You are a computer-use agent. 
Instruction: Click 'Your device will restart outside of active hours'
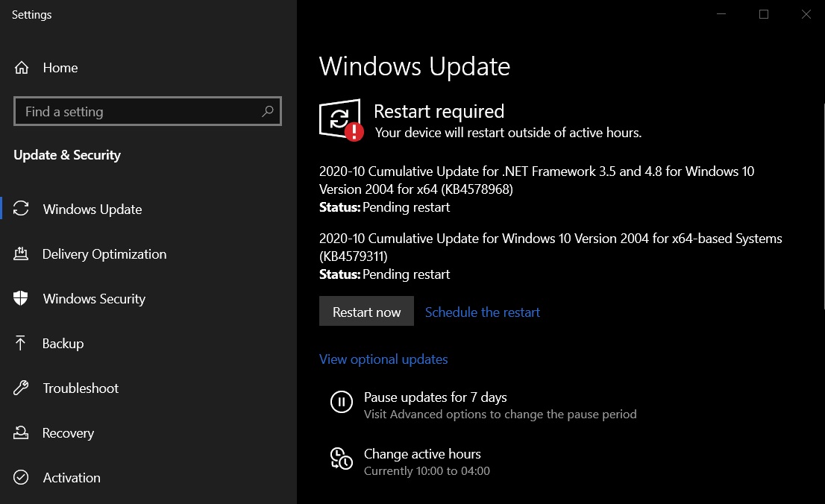pos(508,133)
